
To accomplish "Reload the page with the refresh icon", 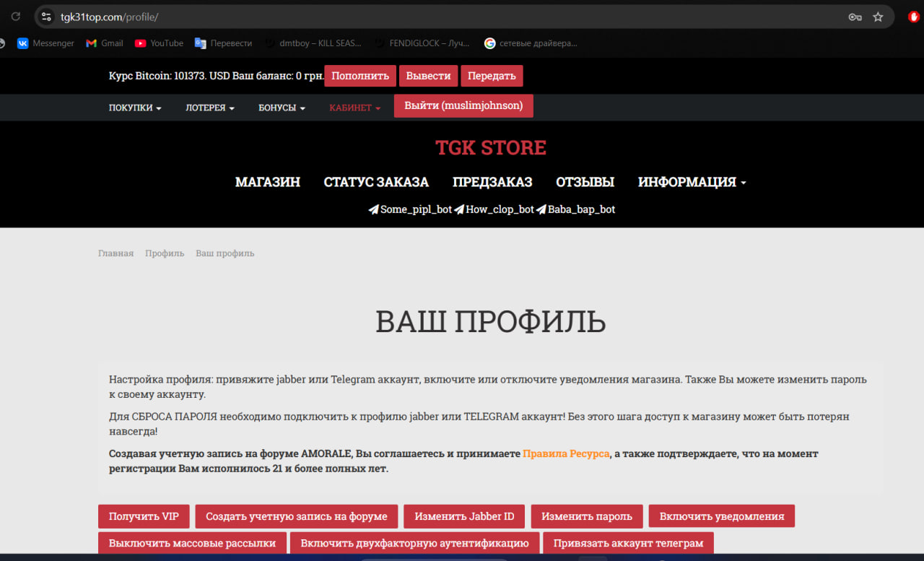I will pos(15,17).
